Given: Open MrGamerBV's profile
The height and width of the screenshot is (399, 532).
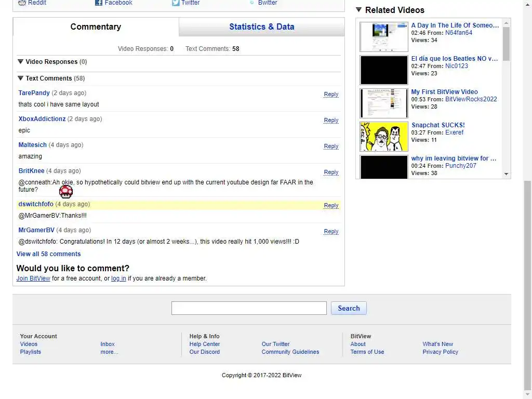Looking at the screenshot, I should 36,230.
